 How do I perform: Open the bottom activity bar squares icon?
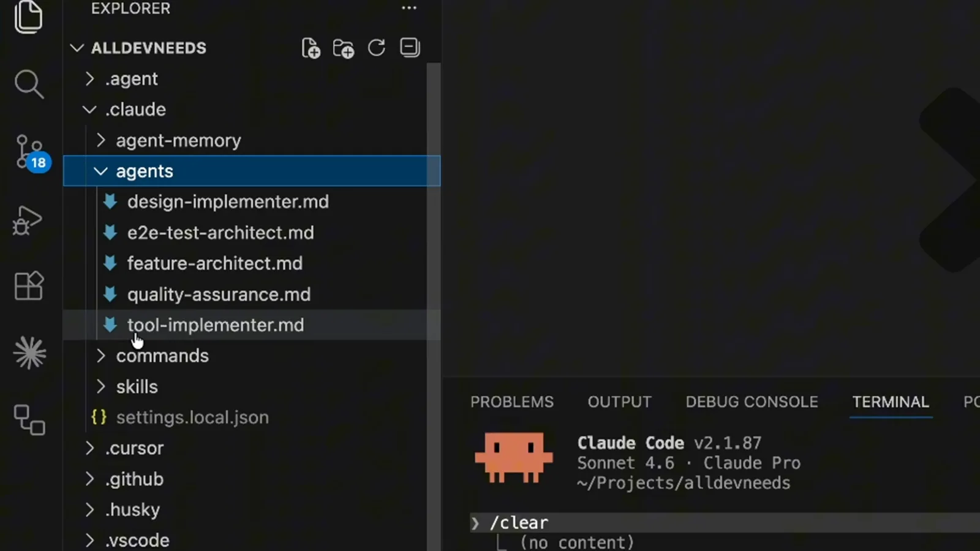(29, 420)
